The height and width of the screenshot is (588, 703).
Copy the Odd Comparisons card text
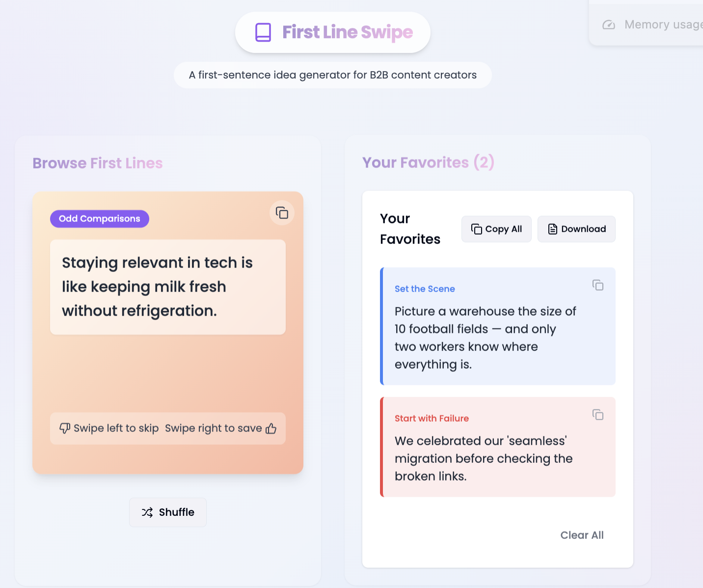coord(282,213)
